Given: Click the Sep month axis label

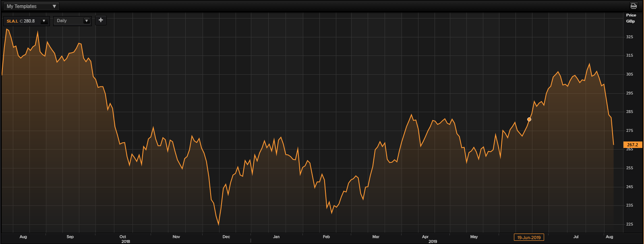Looking at the screenshot, I should click(x=70, y=237).
